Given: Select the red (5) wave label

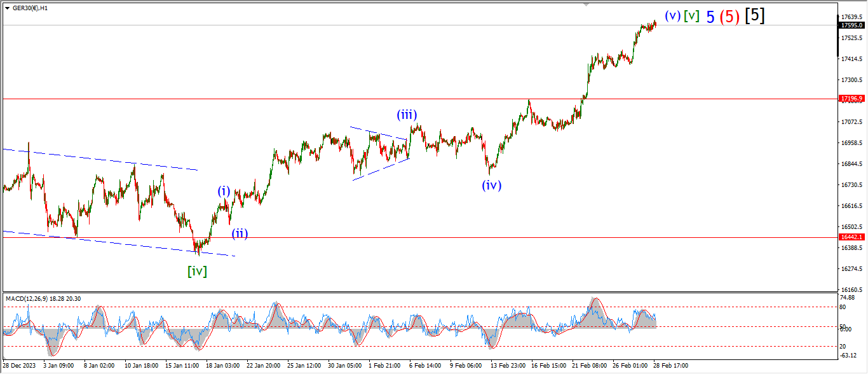Looking at the screenshot, I should click(x=729, y=17).
